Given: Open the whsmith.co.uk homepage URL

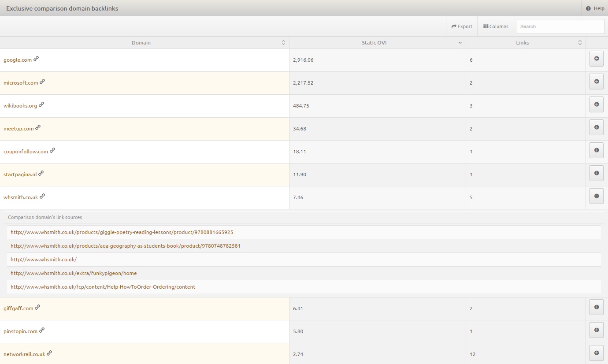Looking at the screenshot, I should (44, 260).
